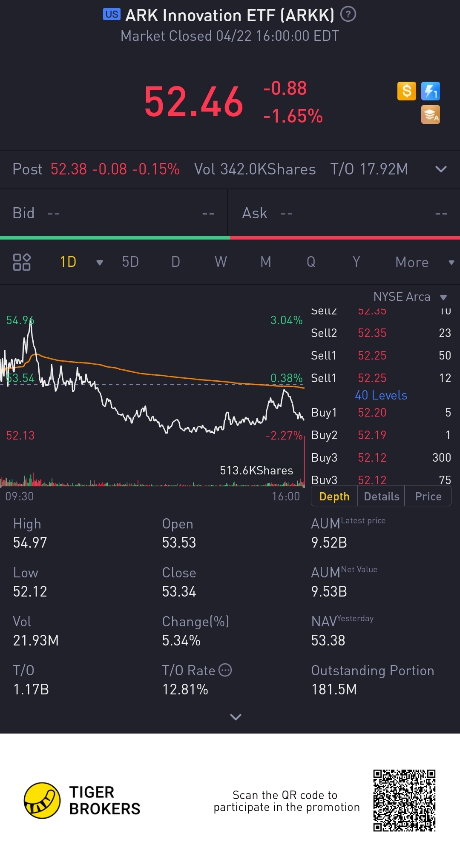Open the 1D timeframe dropdown arrow

coord(100,263)
